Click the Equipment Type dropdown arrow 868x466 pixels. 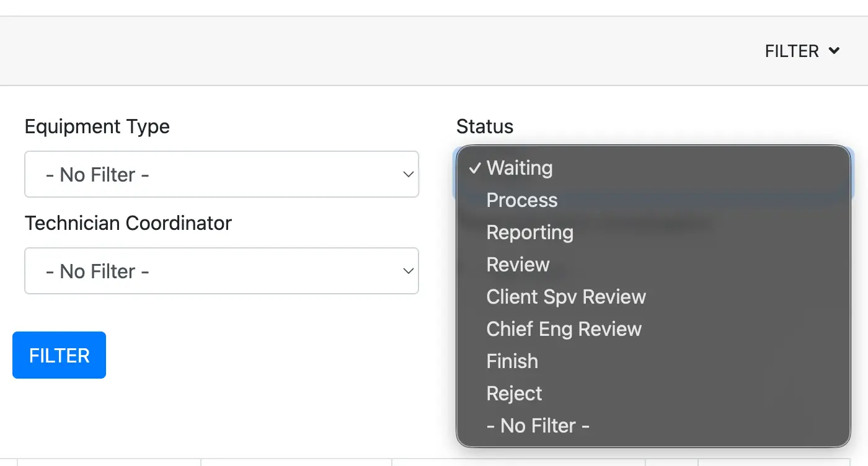tap(408, 175)
